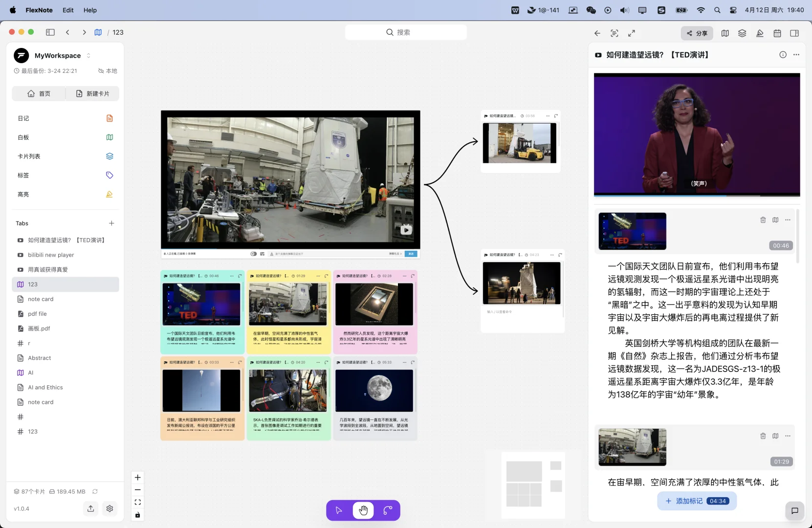Navigate forward with the right chevron
The height and width of the screenshot is (528, 812).
pos(84,32)
